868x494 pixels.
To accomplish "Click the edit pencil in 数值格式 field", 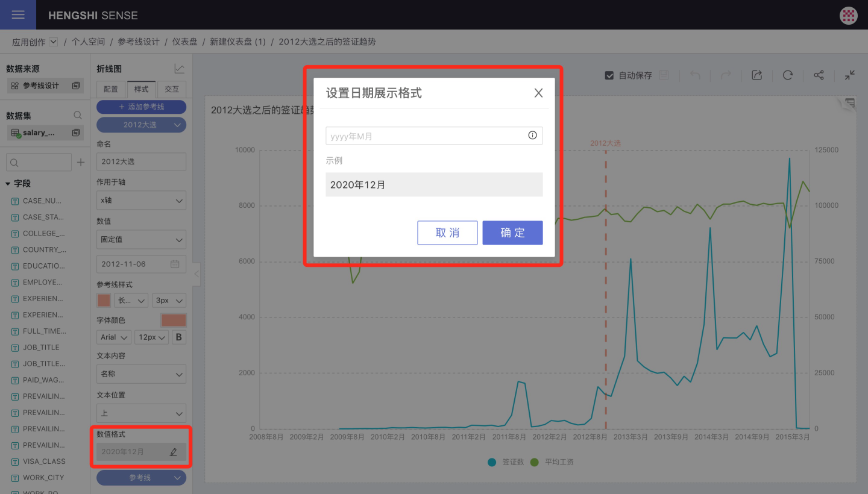I will (174, 452).
